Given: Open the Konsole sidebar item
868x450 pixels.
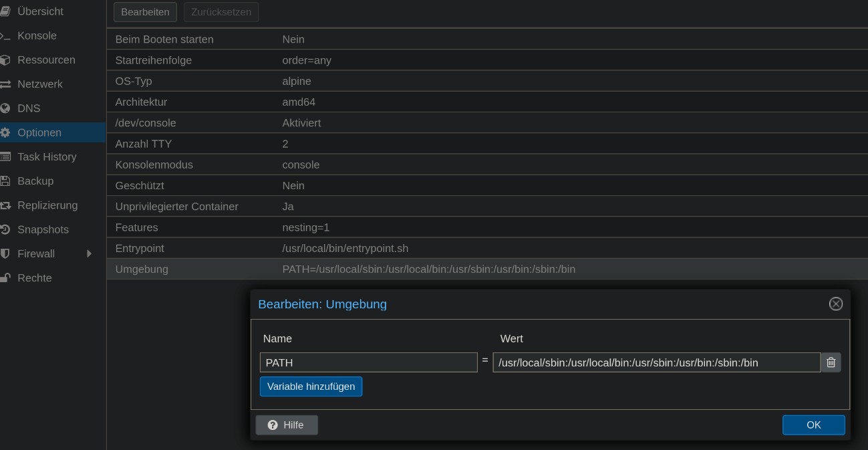Looking at the screenshot, I should (37, 36).
